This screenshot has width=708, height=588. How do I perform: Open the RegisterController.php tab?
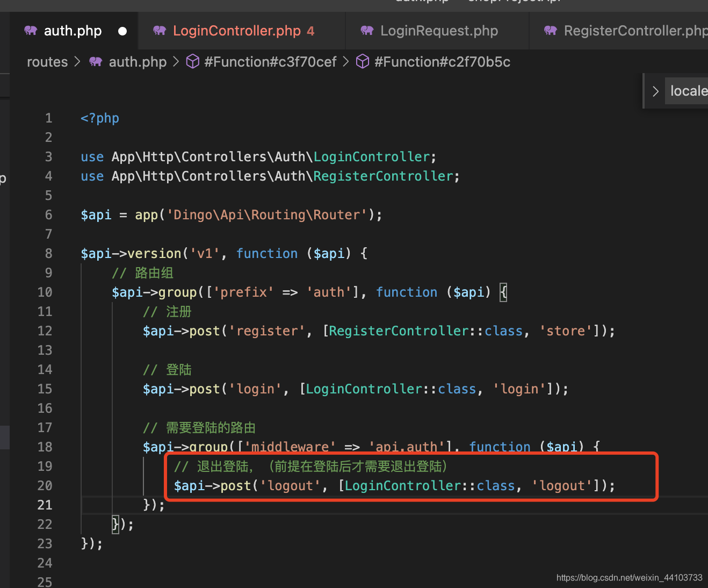(x=619, y=31)
